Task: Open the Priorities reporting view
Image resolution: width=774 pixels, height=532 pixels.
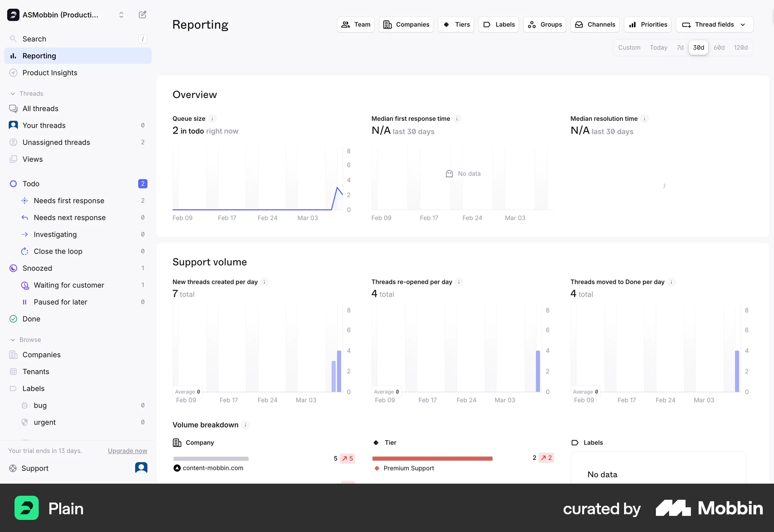Action: pyautogui.click(x=648, y=24)
